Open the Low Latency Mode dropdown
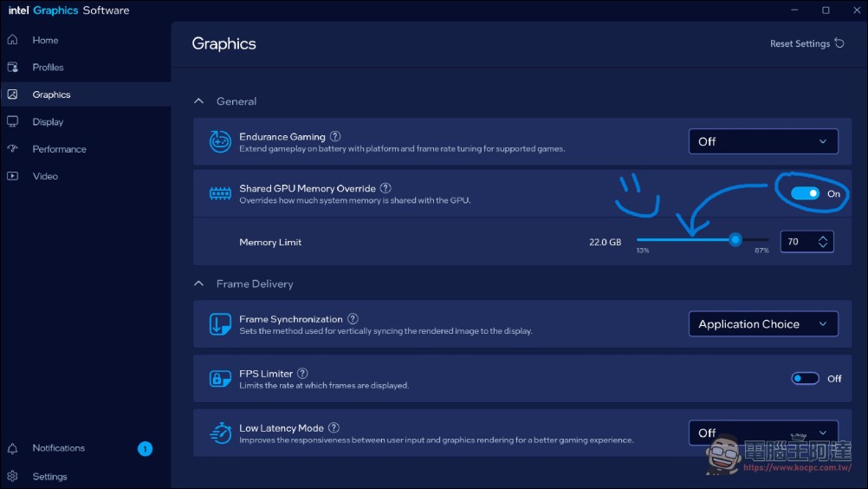868x489 pixels. pos(763,433)
